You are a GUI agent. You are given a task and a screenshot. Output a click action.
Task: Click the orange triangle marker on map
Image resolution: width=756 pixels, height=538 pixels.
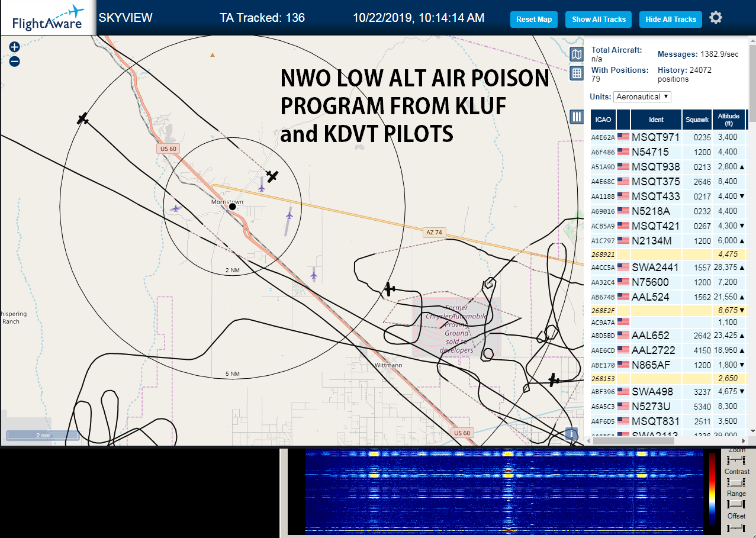pos(213,54)
